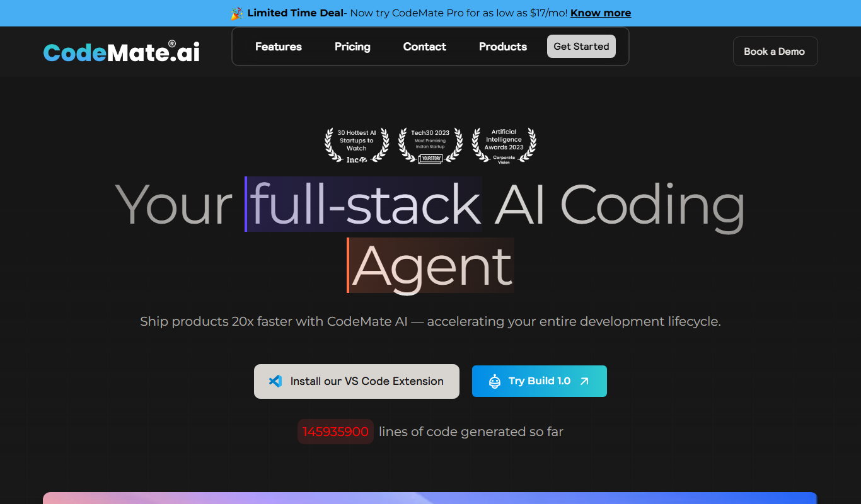
Task: Click the 145935900 lines counter
Action: click(335, 432)
